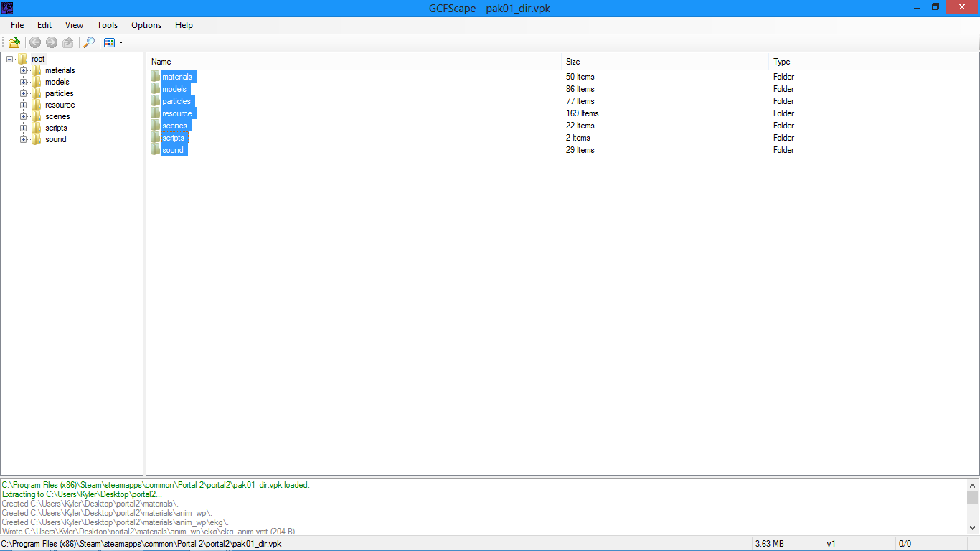Click the "29 Items" size cell
This screenshot has width=980, height=551.
(x=580, y=150)
